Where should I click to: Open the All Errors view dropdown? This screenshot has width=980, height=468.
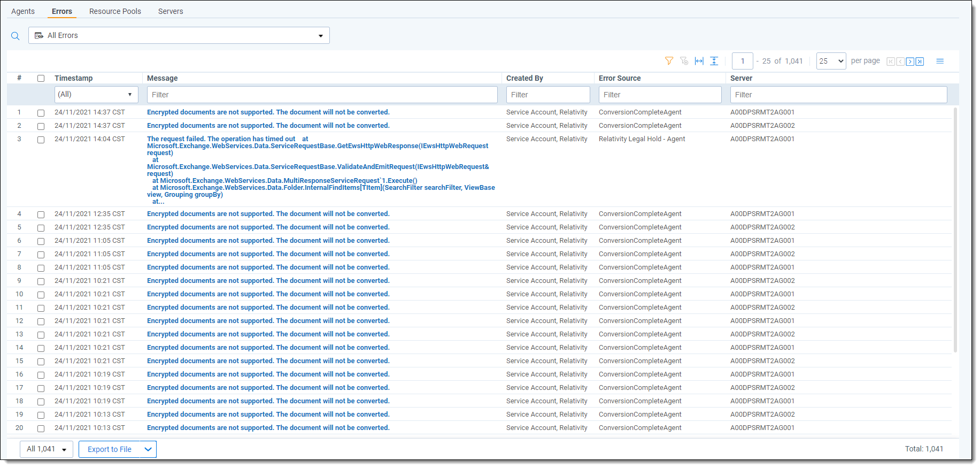tap(179, 35)
